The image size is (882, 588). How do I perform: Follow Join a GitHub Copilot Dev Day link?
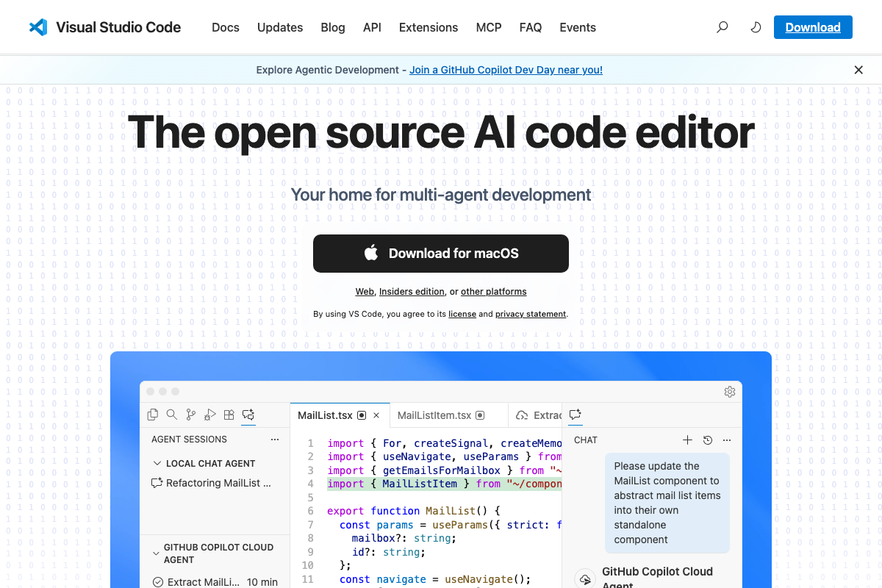(506, 70)
